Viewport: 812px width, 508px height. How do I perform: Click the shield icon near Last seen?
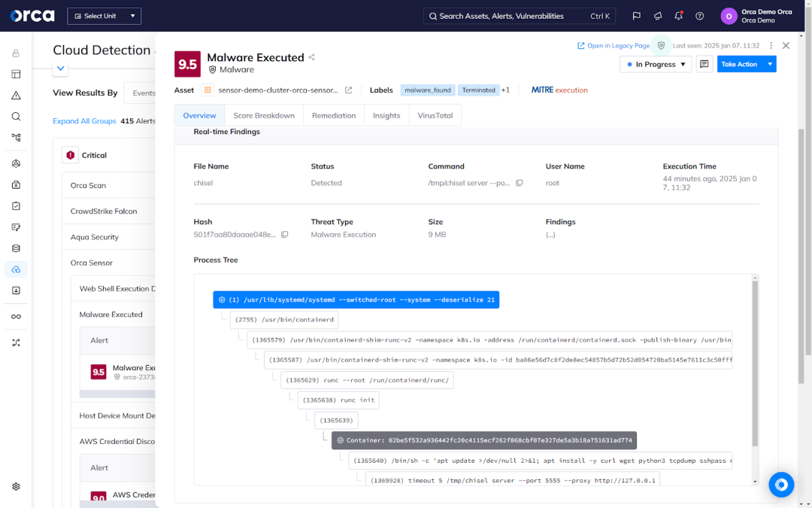click(x=662, y=46)
